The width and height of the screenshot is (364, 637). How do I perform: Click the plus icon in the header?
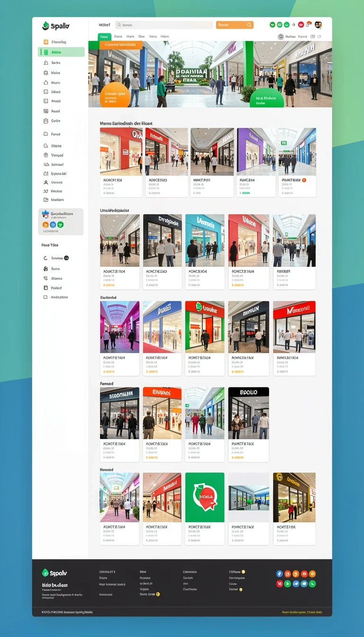pyautogui.click(x=294, y=24)
